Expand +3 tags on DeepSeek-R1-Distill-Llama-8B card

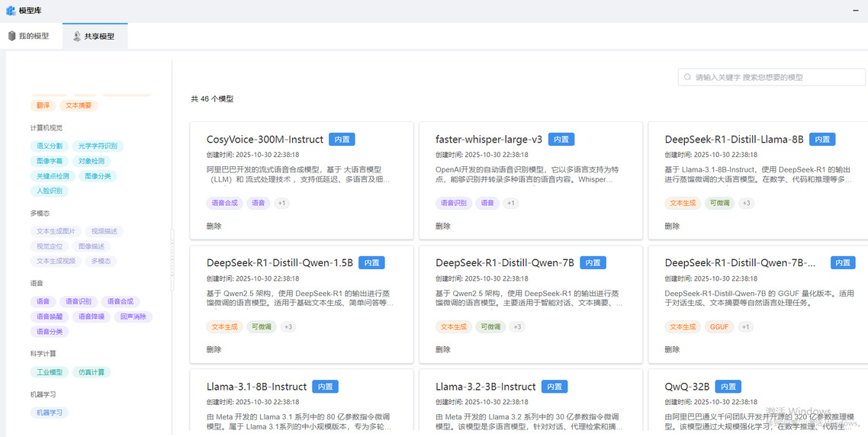tap(747, 204)
